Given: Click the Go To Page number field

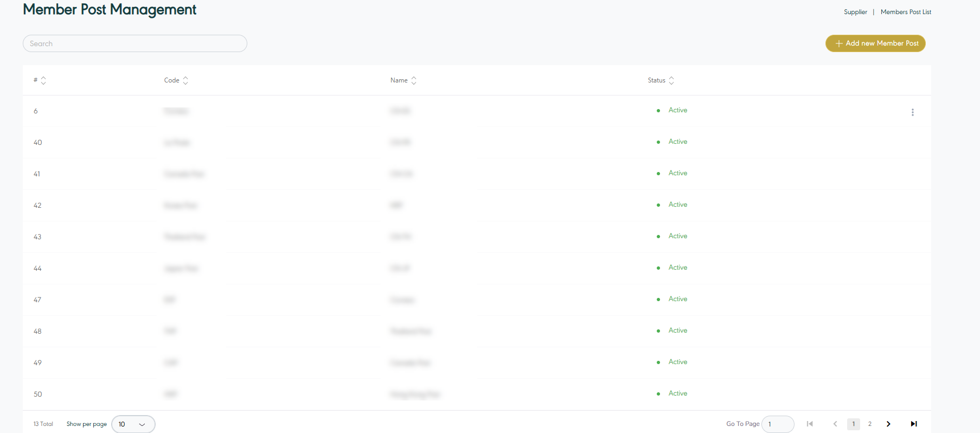Looking at the screenshot, I should point(778,424).
